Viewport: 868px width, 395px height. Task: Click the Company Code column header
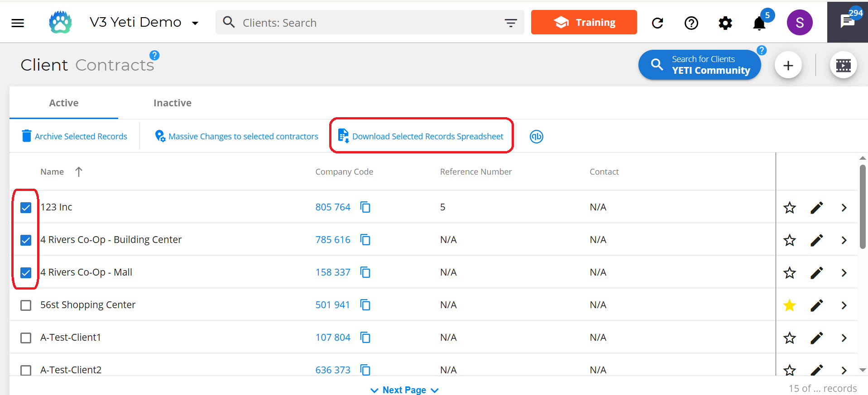(x=344, y=171)
